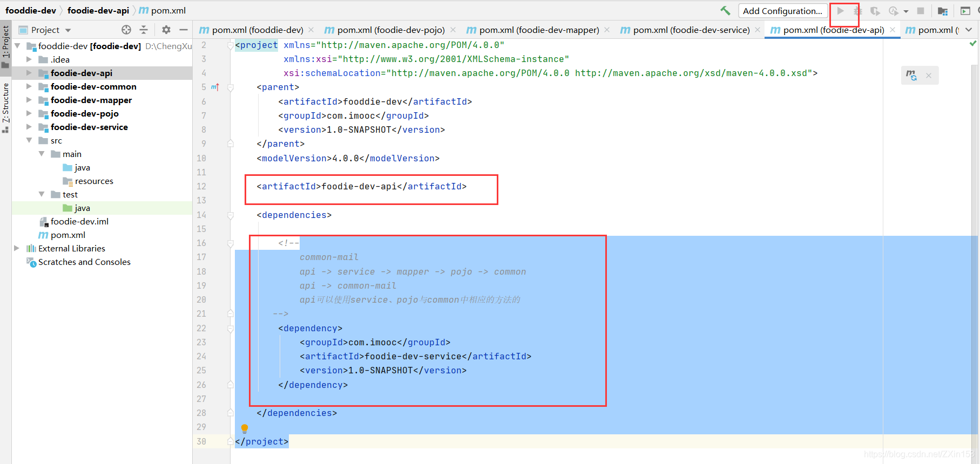Click the Run play icon
Screen dimensions: 980x464
(841, 11)
